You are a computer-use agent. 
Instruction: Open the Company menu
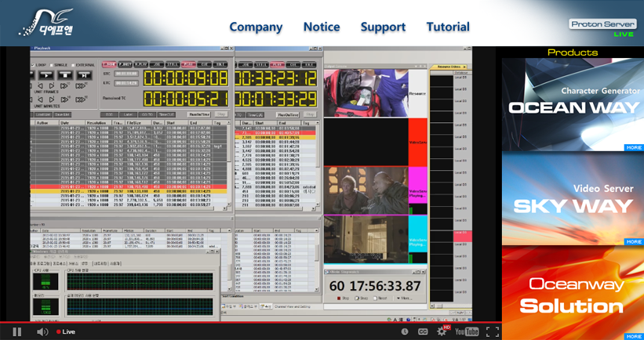click(256, 27)
